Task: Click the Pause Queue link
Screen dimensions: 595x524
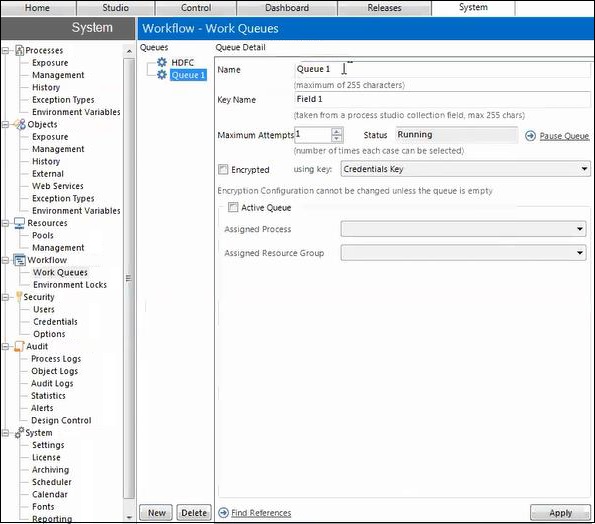Action: (x=564, y=136)
